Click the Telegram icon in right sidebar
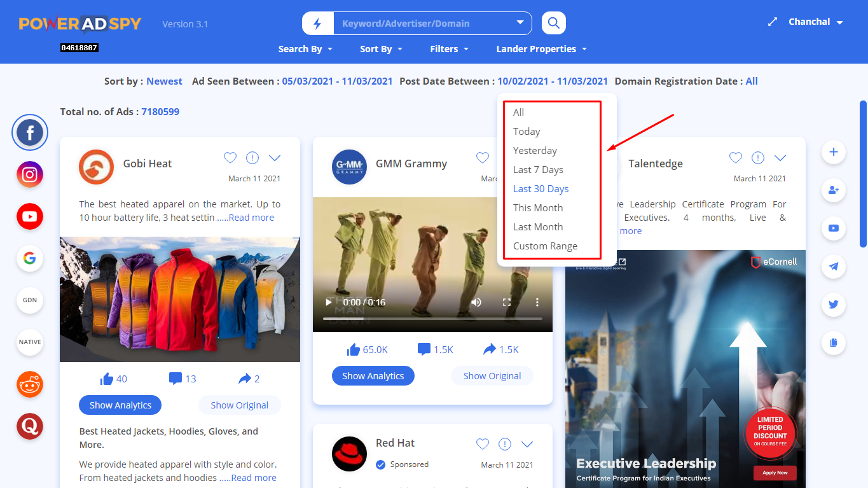 click(x=834, y=267)
